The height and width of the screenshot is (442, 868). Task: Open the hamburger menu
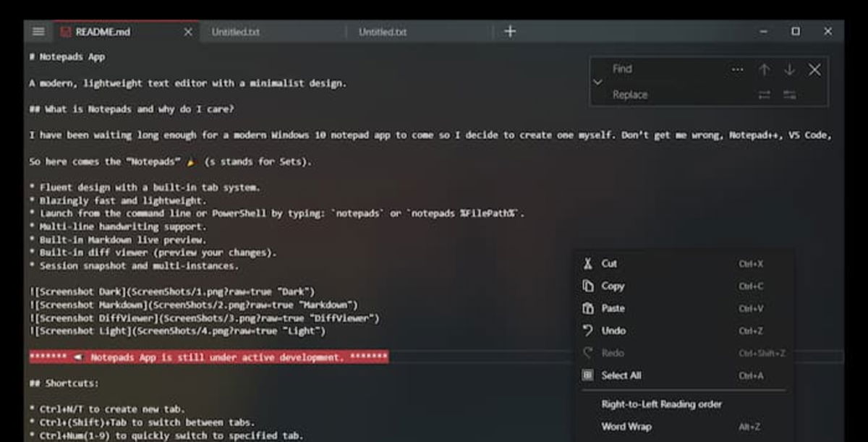click(38, 31)
